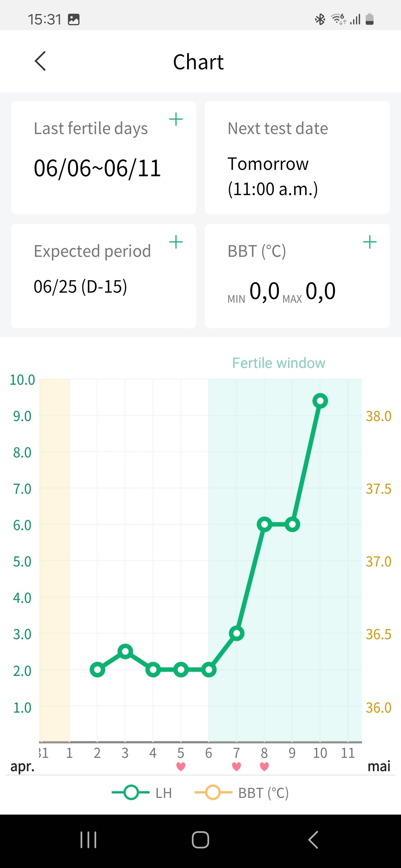Viewport: 401px width, 868px height.
Task: Select LH data point on day 3
Action: pyautogui.click(x=125, y=651)
